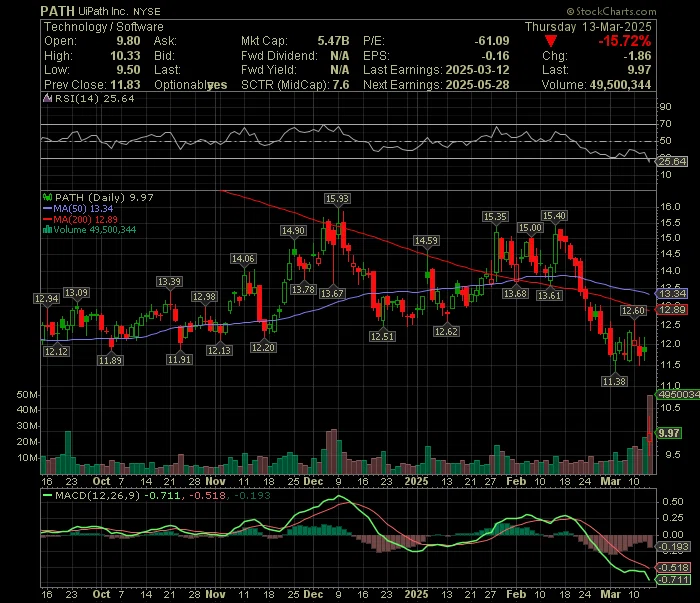The height and width of the screenshot is (603, 700).
Task: Click the 11.89 low price label
Action: coord(110,360)
